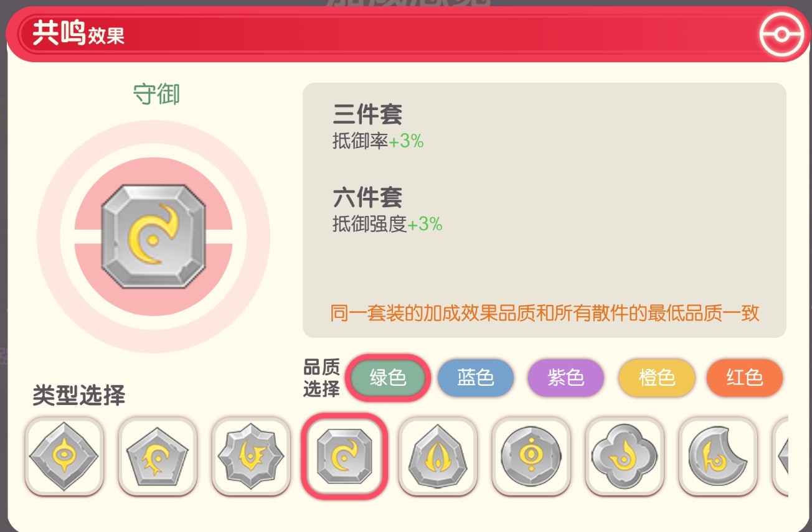
Task: Pick the partially hidden rune at row end
Action: pos(780,456)
